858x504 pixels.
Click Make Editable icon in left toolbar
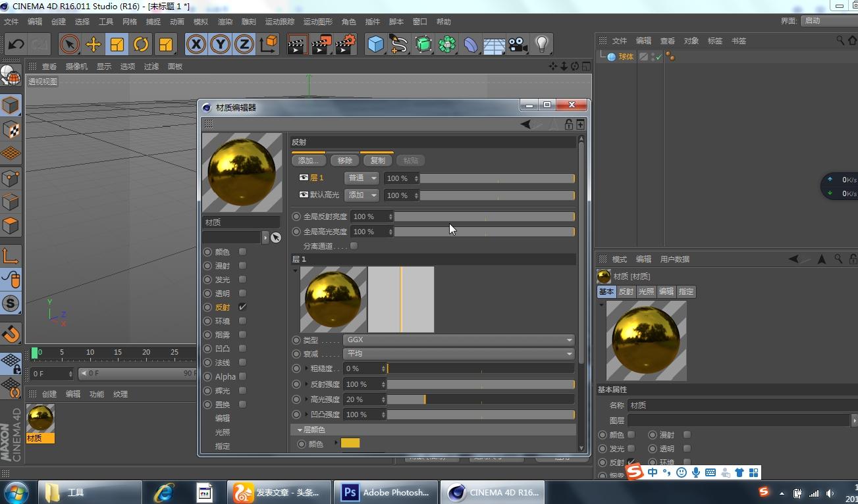[x=11, y=76]
